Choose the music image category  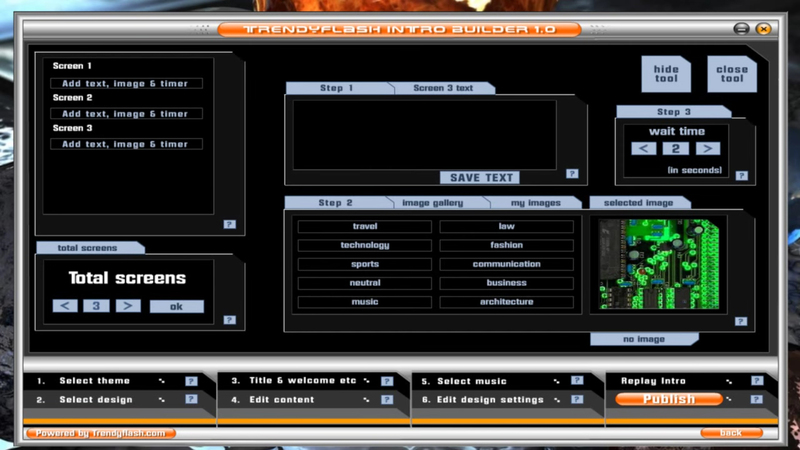pyautogui.click(x=365, y=302)
